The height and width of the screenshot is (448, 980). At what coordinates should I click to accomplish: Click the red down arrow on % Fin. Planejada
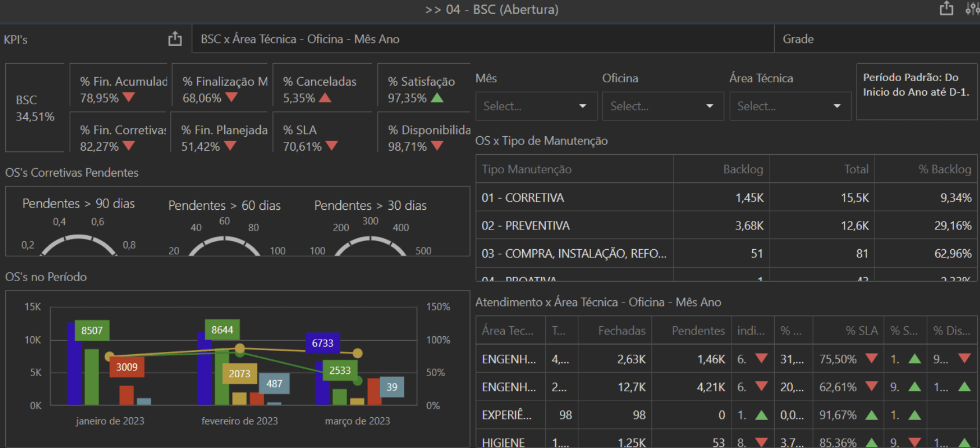[x=230, y=145]
